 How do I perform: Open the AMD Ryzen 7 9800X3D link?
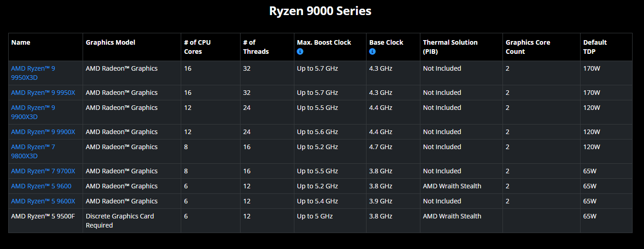tap(33, 151)
